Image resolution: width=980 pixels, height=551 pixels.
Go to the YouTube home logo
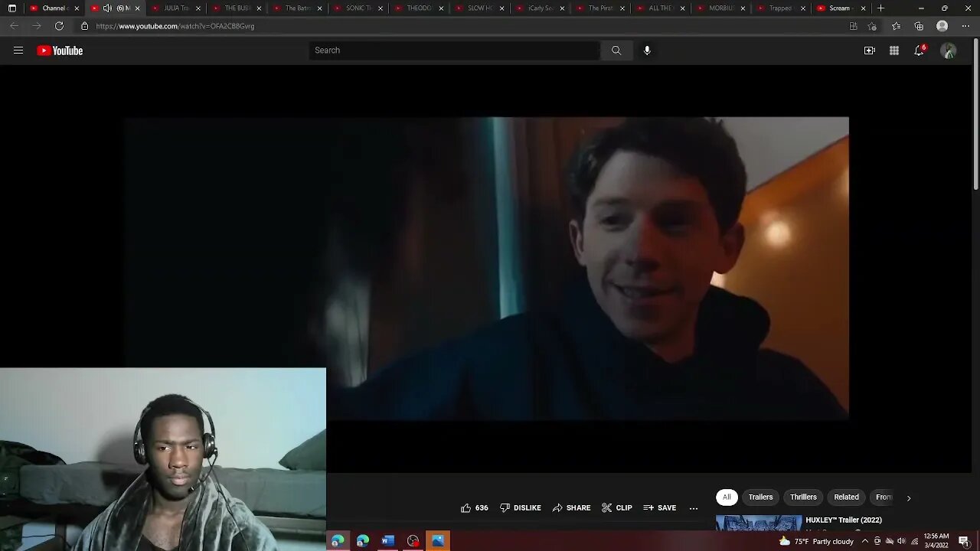pos(60,51)
